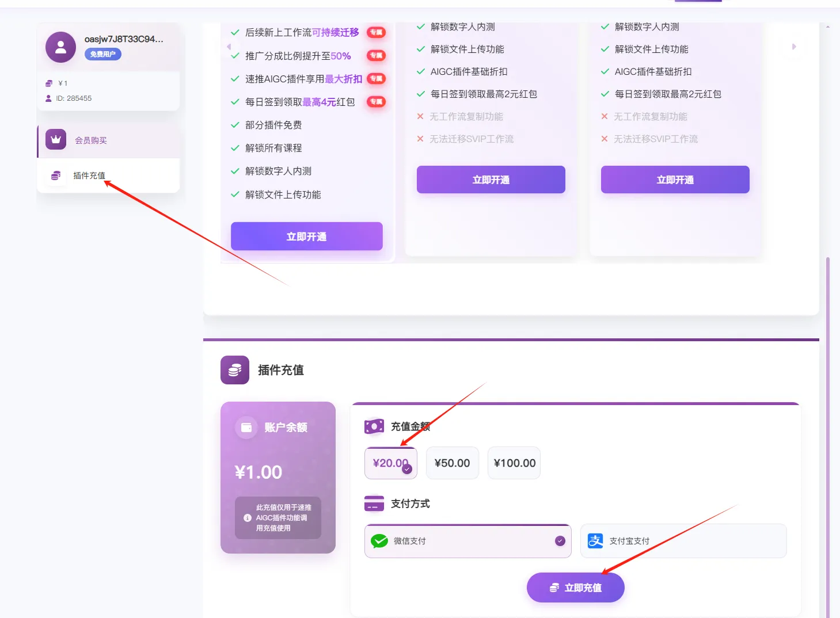Click the coins icon beside 插件充值 in sidebar
The image size is (840, 618).
pos(56,176)
